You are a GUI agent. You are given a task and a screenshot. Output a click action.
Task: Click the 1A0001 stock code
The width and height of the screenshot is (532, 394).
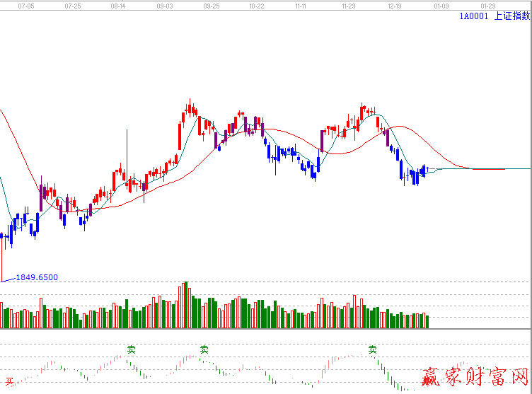coord(473,16)
